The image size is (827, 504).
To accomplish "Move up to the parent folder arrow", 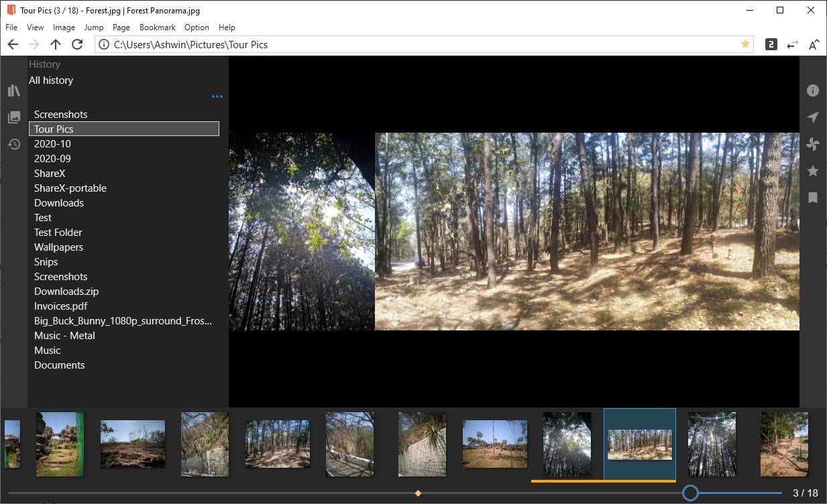I will pyautogui.click(x=56, y=44).
